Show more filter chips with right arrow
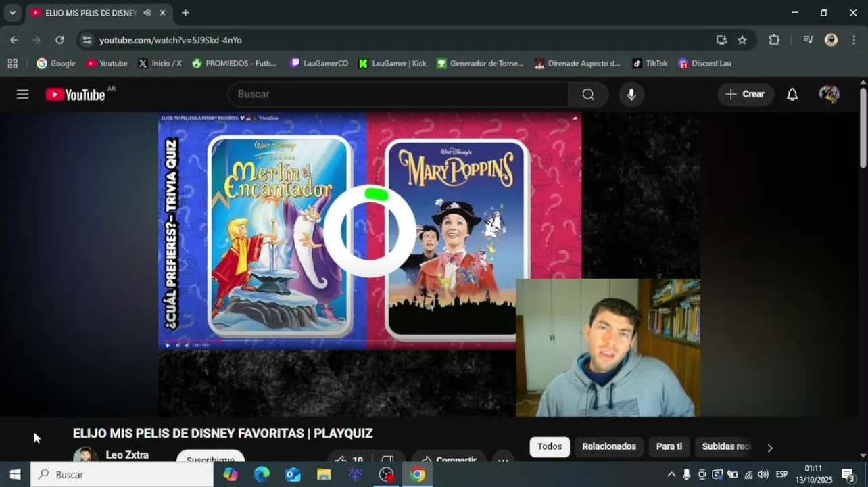This screenshot has height=487, width=868. coord(769,448)
